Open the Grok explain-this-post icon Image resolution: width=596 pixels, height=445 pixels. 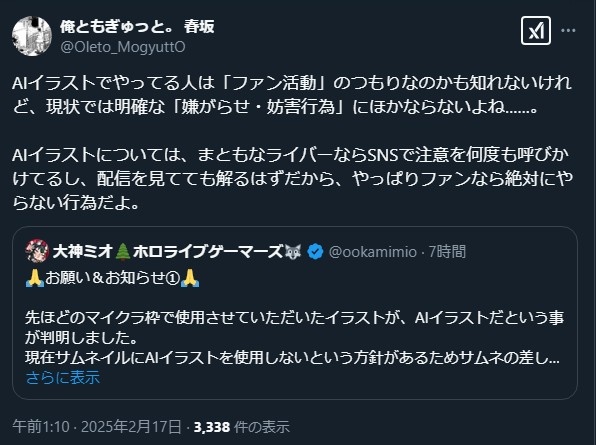pos(536,31)
